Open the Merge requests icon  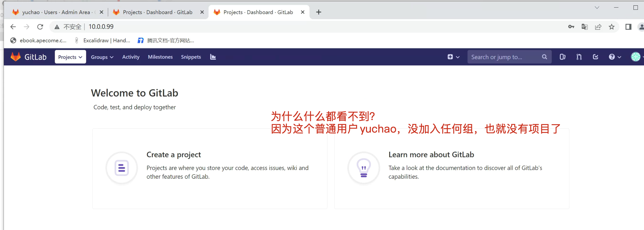[x=579, y=57]
